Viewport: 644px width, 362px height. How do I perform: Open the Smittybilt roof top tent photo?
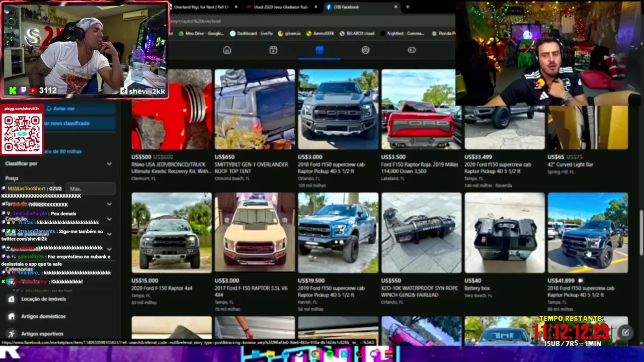pyautogui.click(x=255, y=109)
